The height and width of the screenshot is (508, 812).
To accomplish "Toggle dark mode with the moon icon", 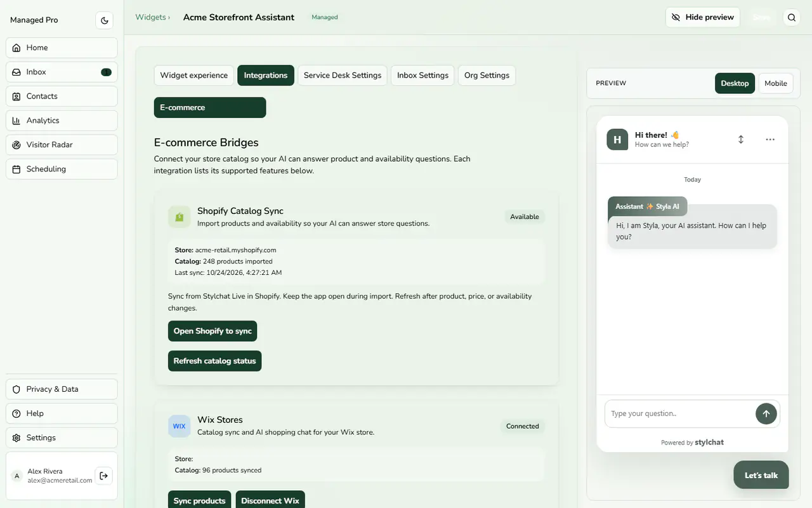I will (105, 20).
